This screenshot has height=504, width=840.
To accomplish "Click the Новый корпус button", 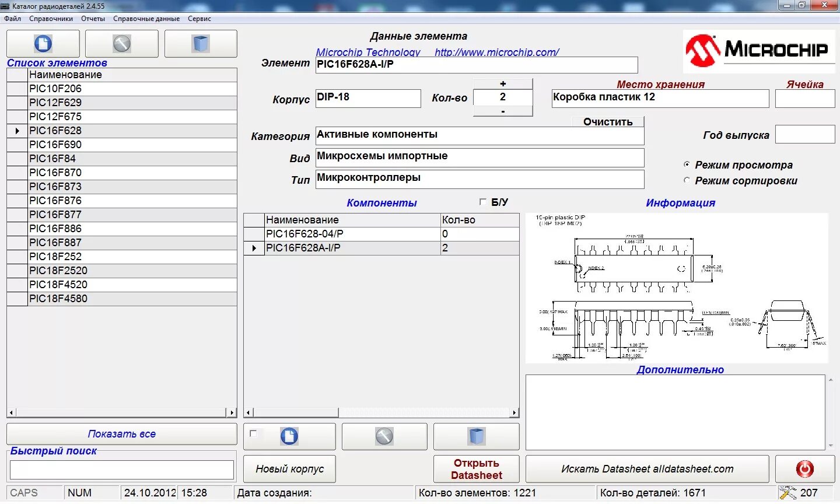I will click(289, 469).
